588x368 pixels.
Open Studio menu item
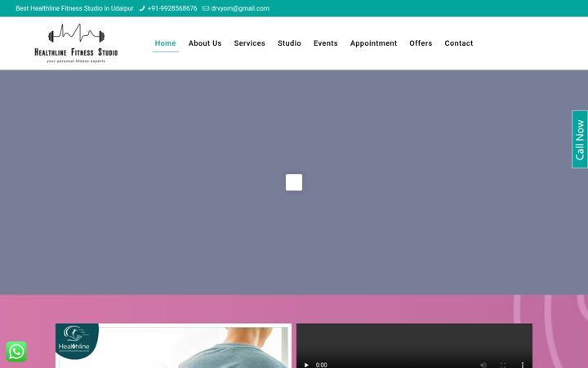[289, 43]
